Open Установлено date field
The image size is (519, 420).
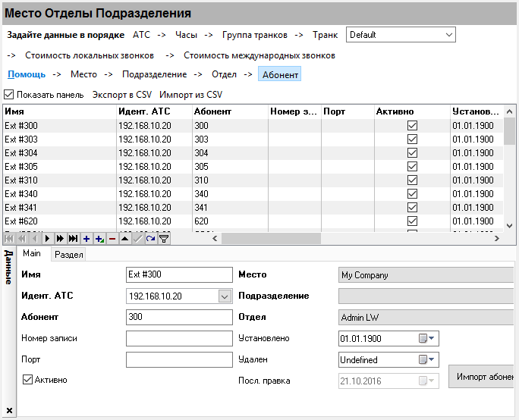388,338
